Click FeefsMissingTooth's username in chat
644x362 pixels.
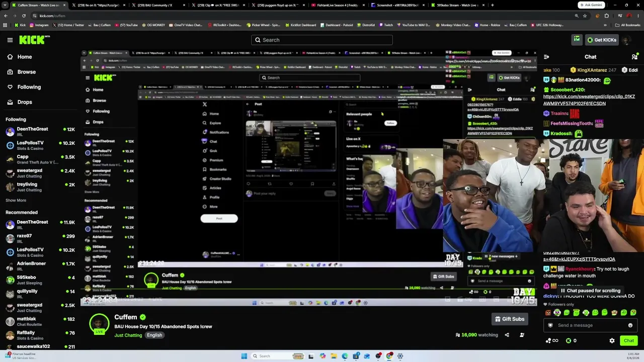point(572,123)
